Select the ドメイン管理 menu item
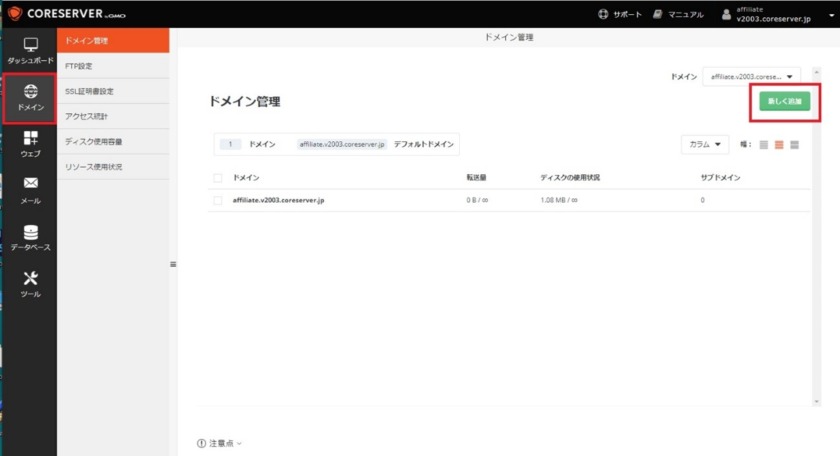 [x=113, y=40]
